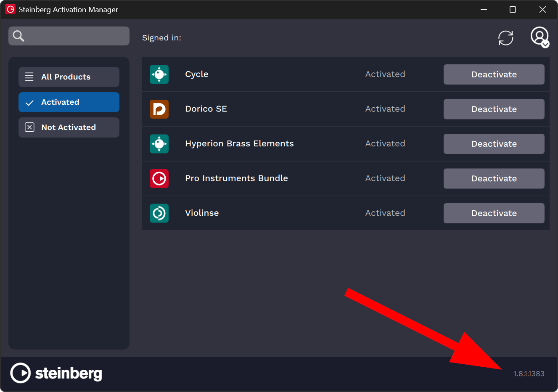The width and height of the screenshot is (558, 392).
Task: Click Activated status for Violinse
Action: tap(385, 213)
